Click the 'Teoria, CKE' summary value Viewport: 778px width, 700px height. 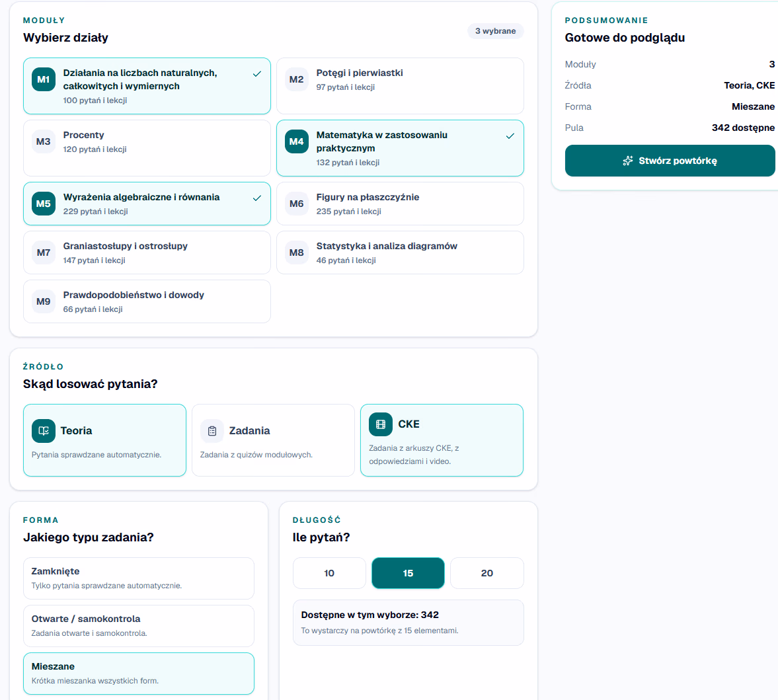click(749, 85)
